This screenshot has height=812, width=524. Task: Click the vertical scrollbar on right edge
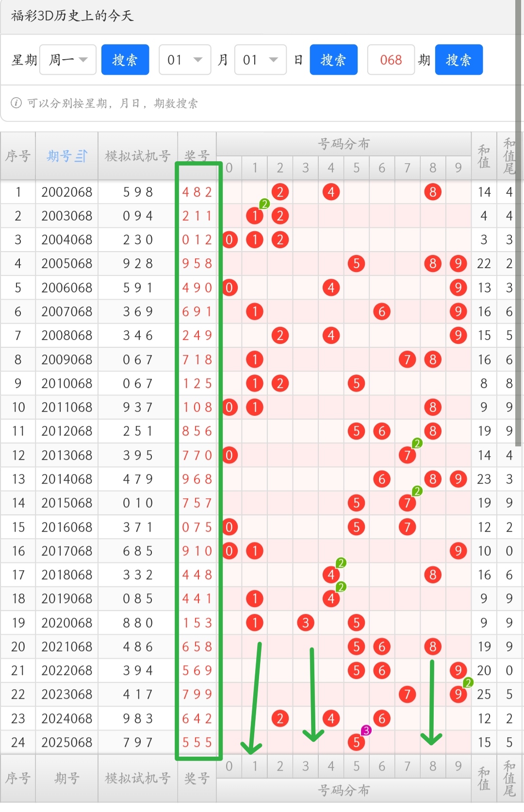click(519, 223)
